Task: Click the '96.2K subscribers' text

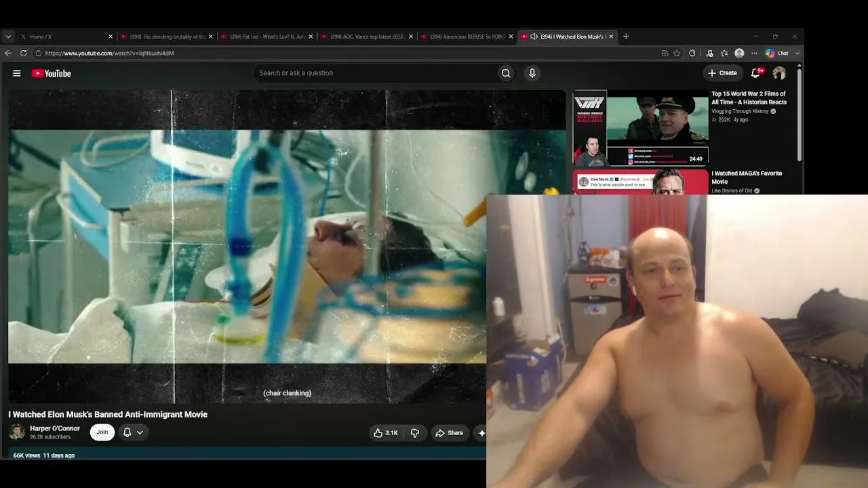Action: point(50,437)
